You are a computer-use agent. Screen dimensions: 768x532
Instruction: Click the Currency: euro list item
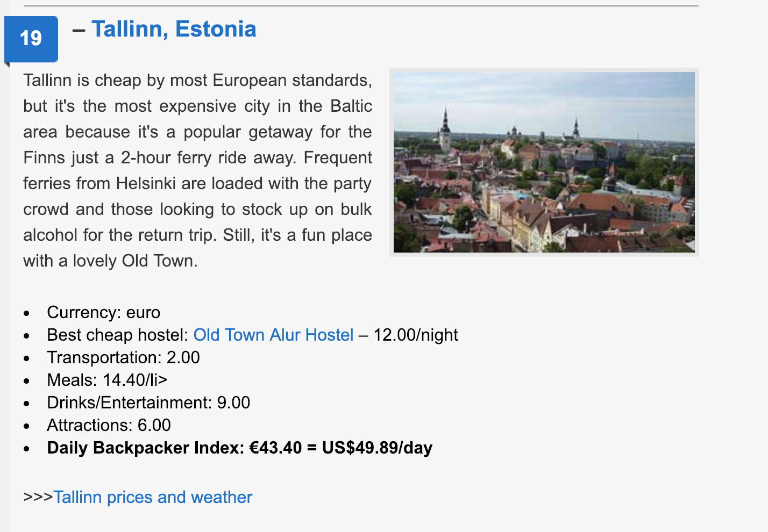[x=104, y=312]
